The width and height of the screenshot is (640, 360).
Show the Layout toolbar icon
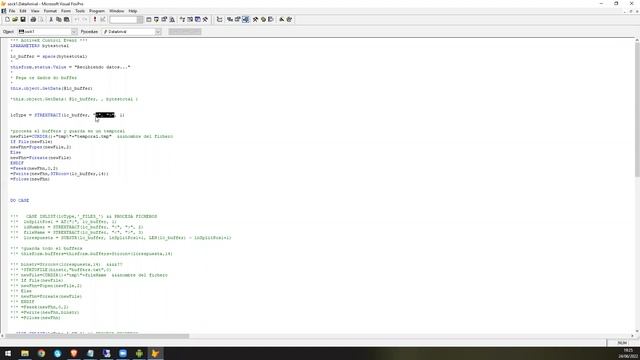tap(271, 19)
